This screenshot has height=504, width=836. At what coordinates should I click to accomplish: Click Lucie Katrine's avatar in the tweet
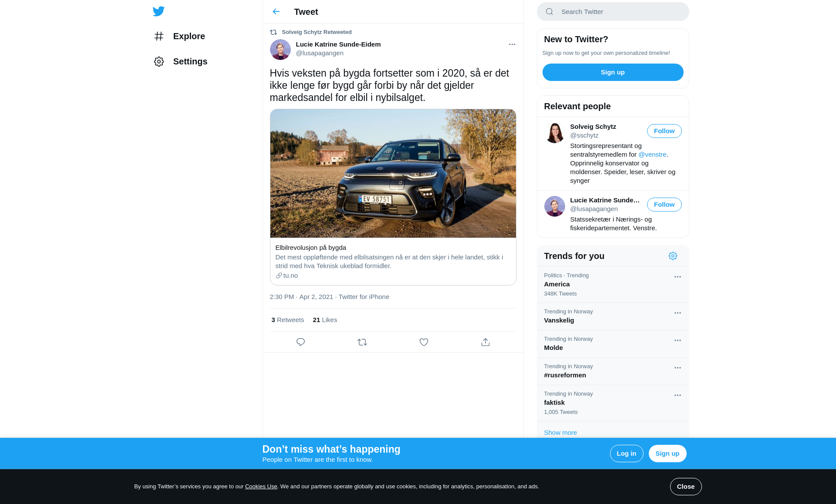(x=280, y=50)
